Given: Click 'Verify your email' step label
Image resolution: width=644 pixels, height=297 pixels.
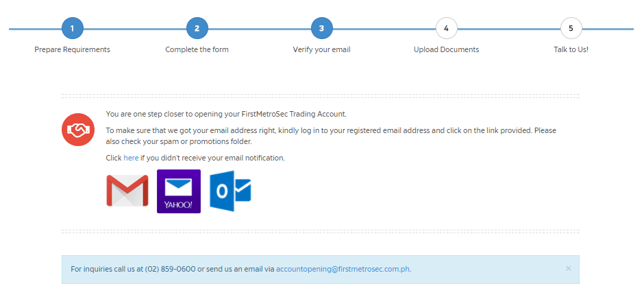Looking at the screenshot, I should [x=321, y=50].
